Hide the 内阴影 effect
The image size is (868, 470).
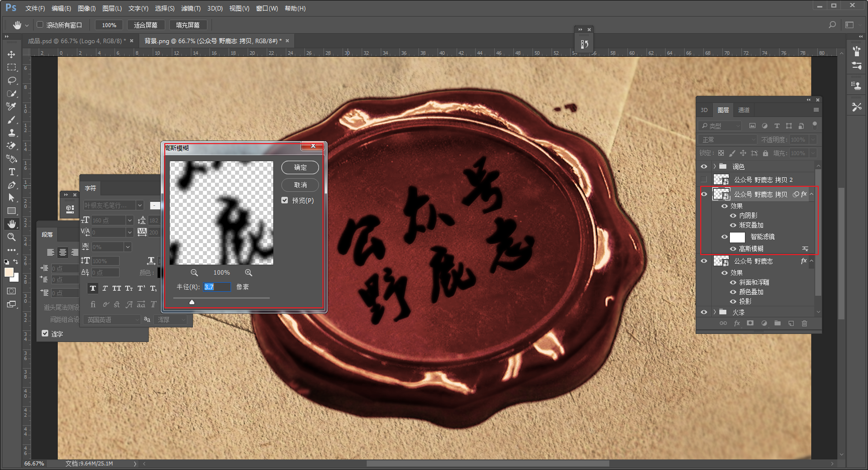click(x=733, y=215)
